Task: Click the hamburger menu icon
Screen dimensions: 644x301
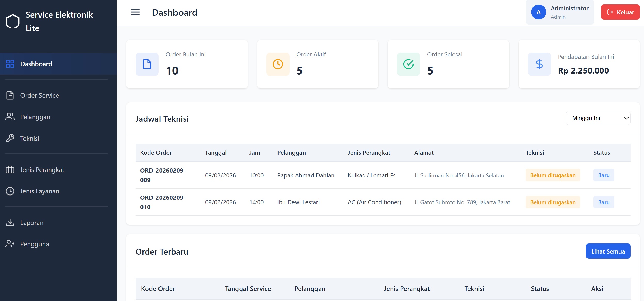Action: 135,12
